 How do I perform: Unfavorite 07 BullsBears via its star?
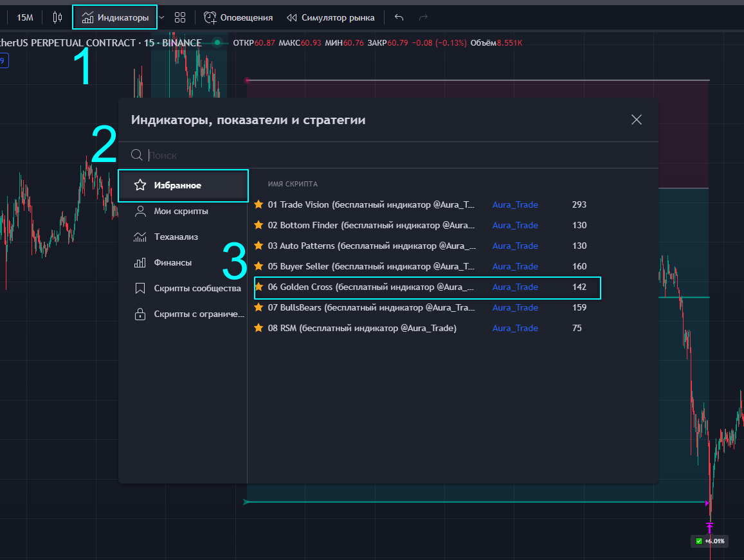pos(259,307)
